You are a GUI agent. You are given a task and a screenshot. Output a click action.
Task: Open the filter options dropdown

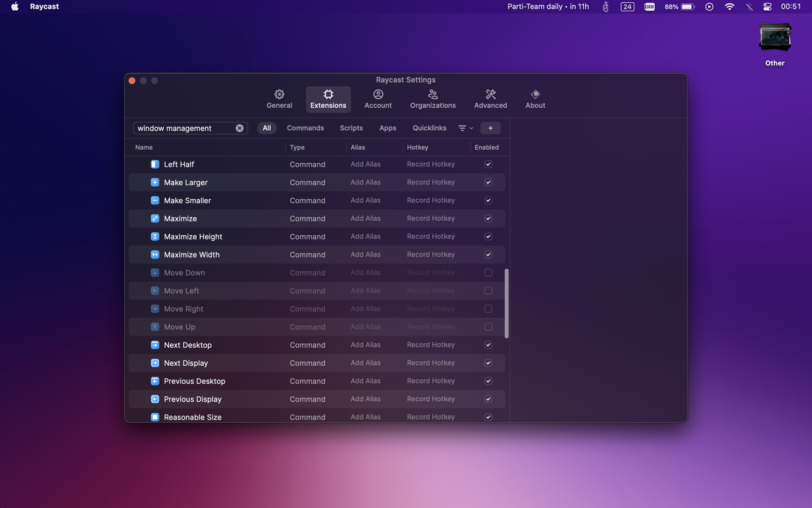point(465,128)
